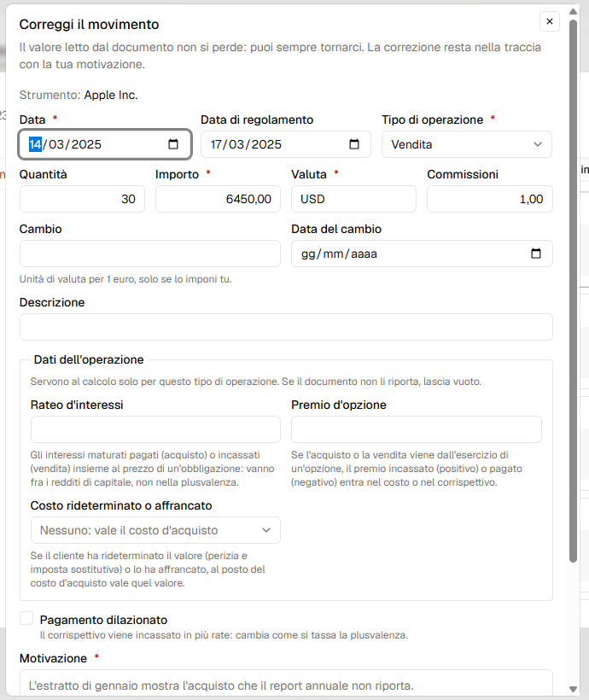Click the dialog's vertical scrollbar thumb
589x700 pixels.
click(574, 290)
